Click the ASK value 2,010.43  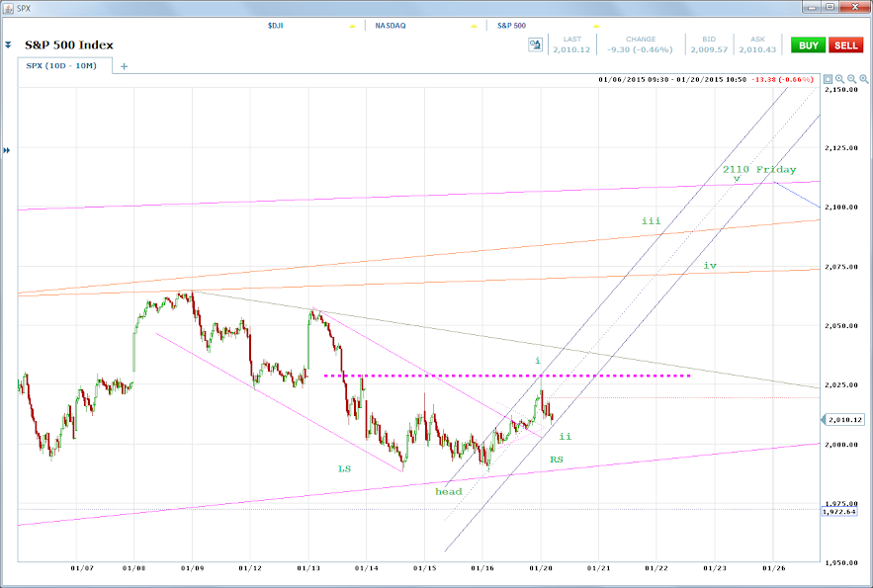point(757,49)
